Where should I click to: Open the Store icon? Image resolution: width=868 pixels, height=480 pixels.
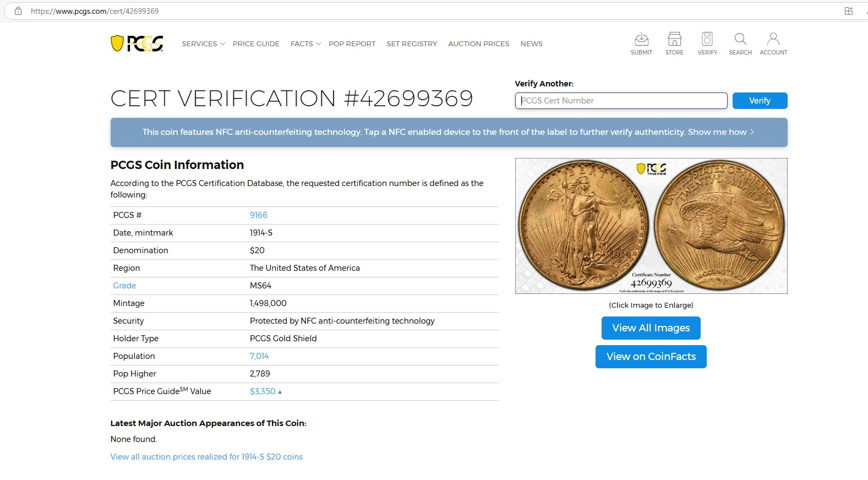click(674, 43)
